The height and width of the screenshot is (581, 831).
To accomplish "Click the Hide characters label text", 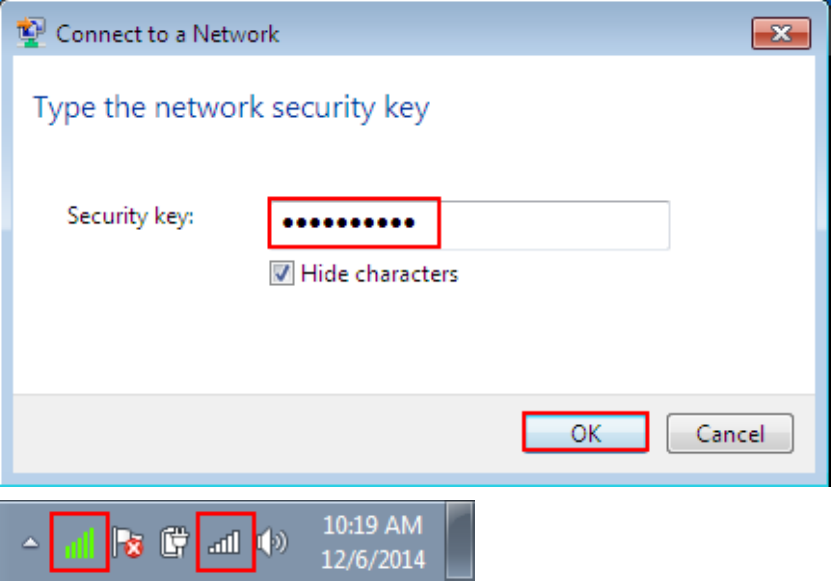I will (379, 274).
